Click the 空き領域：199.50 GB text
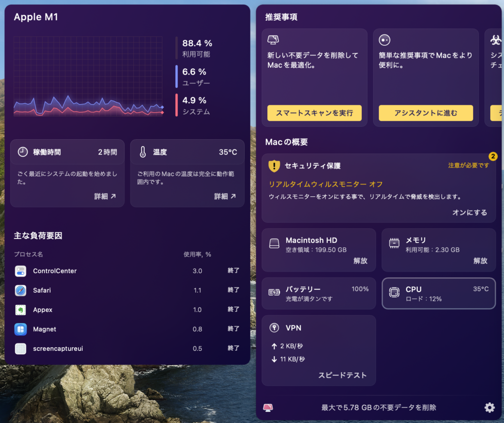This screenshot has width=504, height=423. [316, 250]
